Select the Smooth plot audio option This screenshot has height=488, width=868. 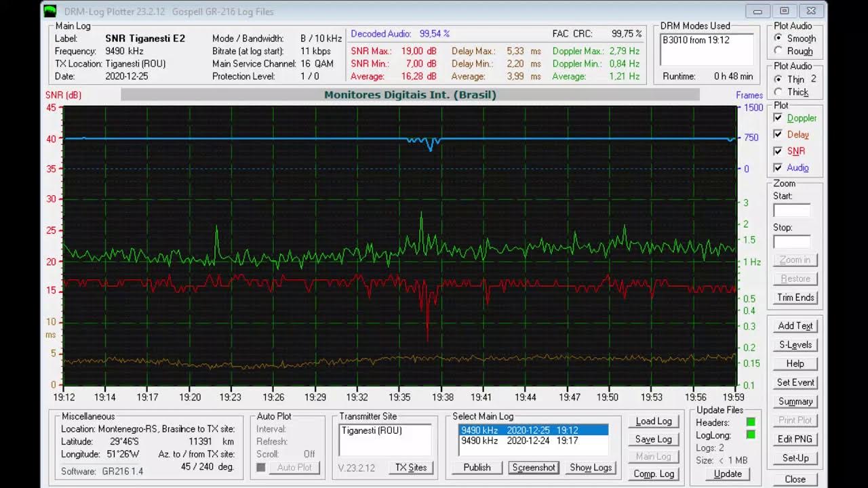(x=778, y=39)
